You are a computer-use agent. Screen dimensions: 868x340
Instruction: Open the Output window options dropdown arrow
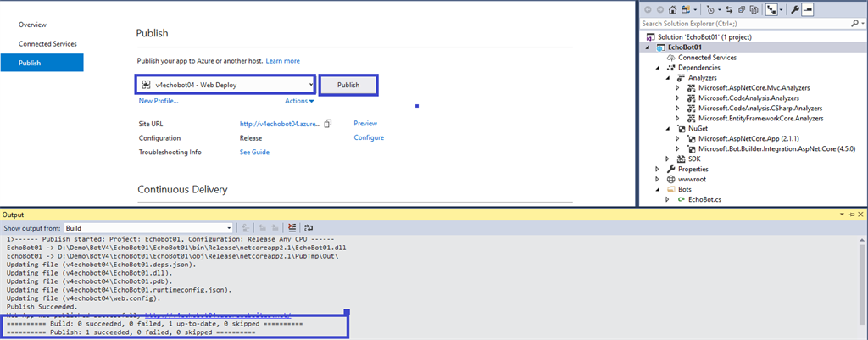[843, 215]
